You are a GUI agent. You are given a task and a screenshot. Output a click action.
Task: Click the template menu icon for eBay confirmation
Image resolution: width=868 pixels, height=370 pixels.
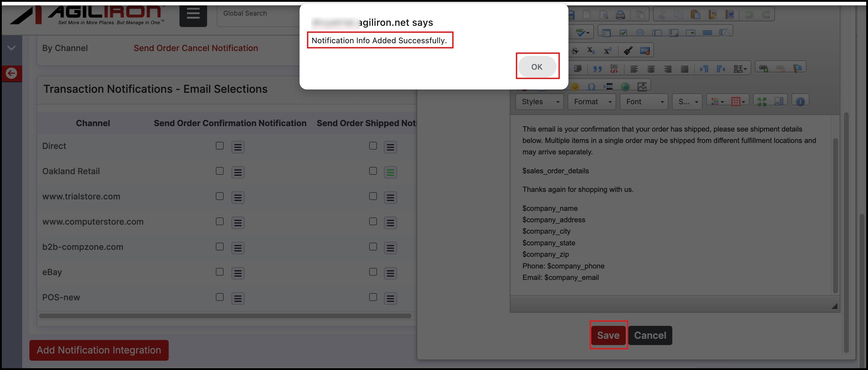237,273
